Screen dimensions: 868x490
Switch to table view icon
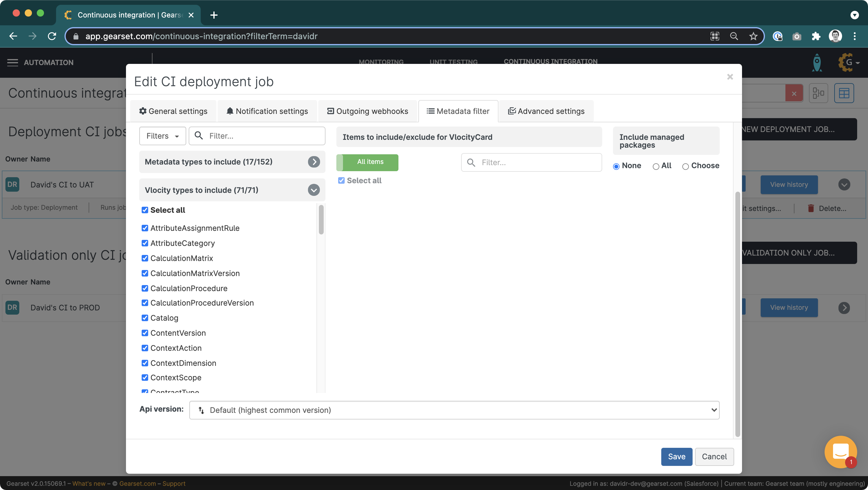coord(844,93)
